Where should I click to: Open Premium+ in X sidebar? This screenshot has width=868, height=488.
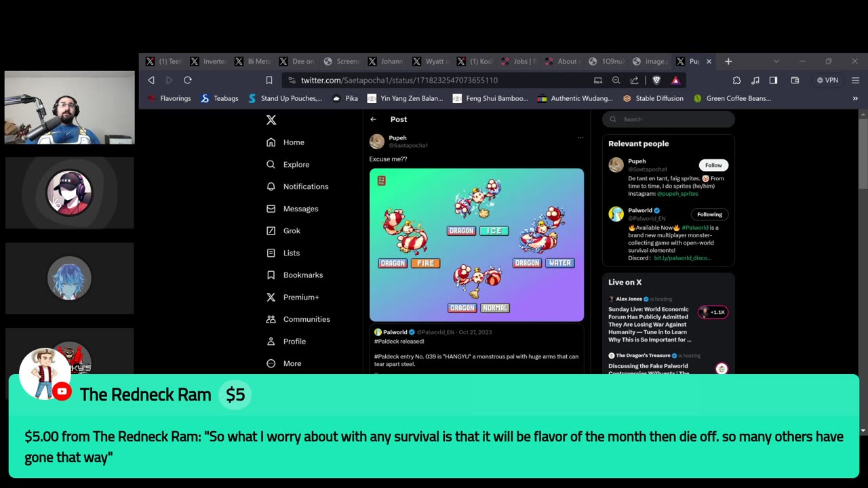pos(293,297)
